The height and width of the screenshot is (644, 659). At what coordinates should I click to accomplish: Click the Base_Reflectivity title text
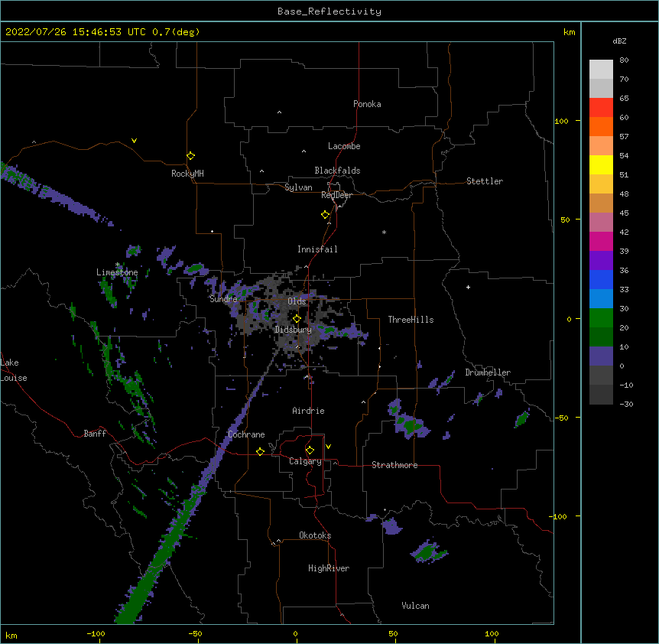coord(329,11)
